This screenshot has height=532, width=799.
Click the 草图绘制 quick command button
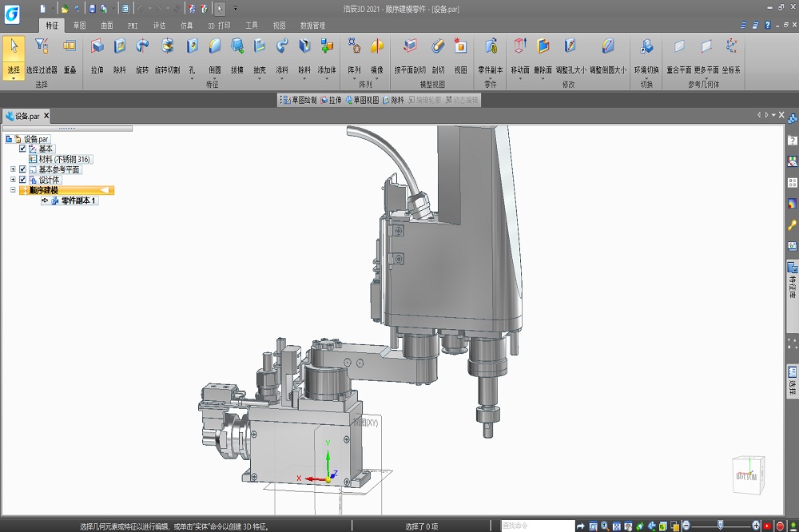point(299,101)
